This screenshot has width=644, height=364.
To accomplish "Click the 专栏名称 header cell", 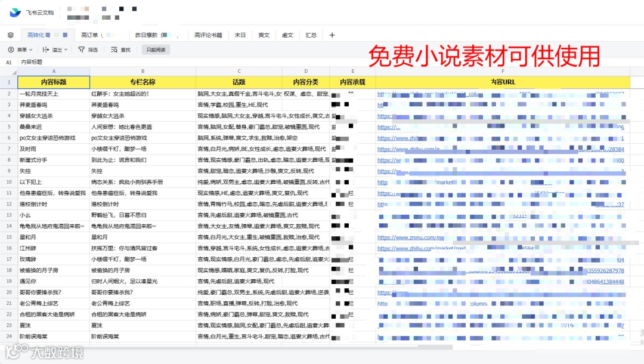I will (143, 82).
